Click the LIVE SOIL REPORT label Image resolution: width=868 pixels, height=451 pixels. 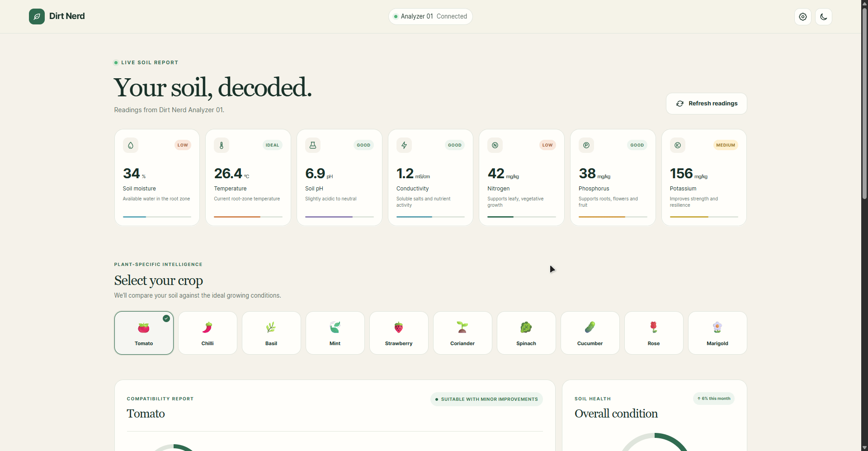150,62
